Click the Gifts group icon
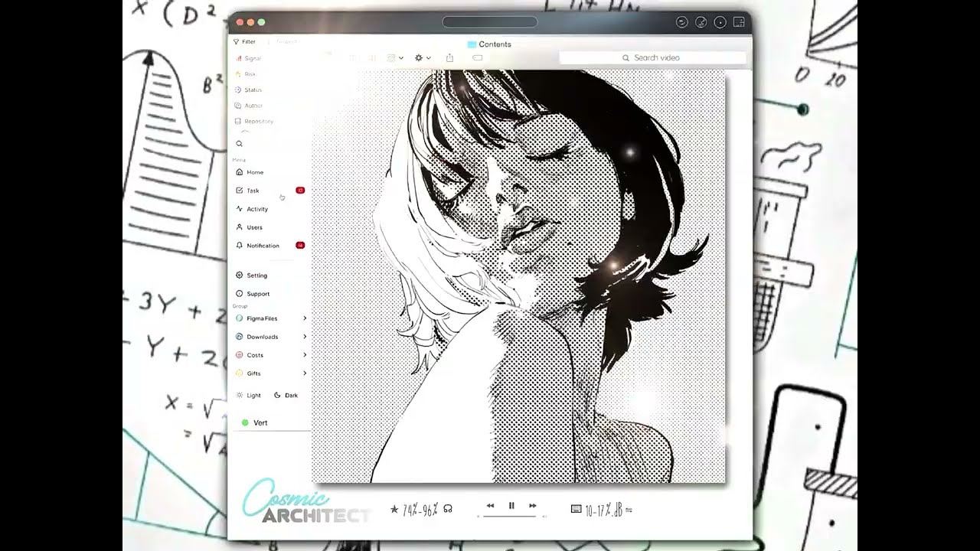The image size is (980, 551). pyautogui.click(x=240, y=373)
